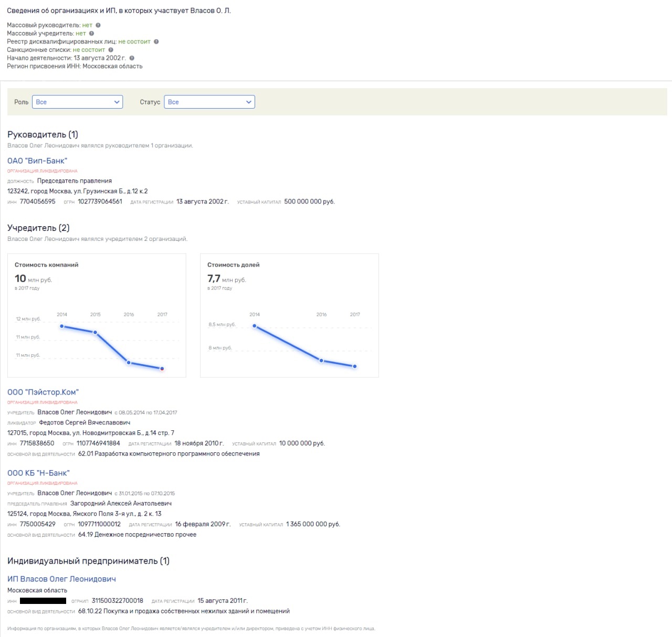The image size is (672, 637).
Task: Click activity 62.01 Разработка компьютерного программного обеспечения
Action: click(169, 454)
